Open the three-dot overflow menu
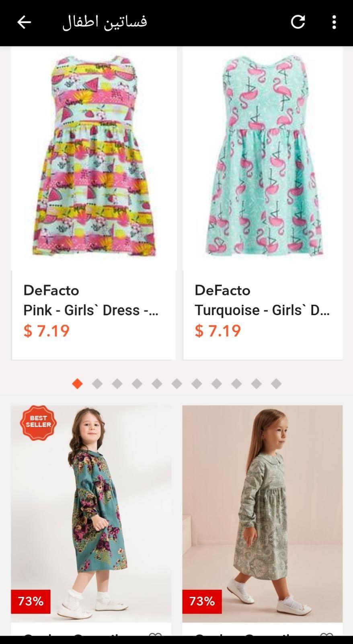This screenshot has height=644, width=353. click(334, 22)
